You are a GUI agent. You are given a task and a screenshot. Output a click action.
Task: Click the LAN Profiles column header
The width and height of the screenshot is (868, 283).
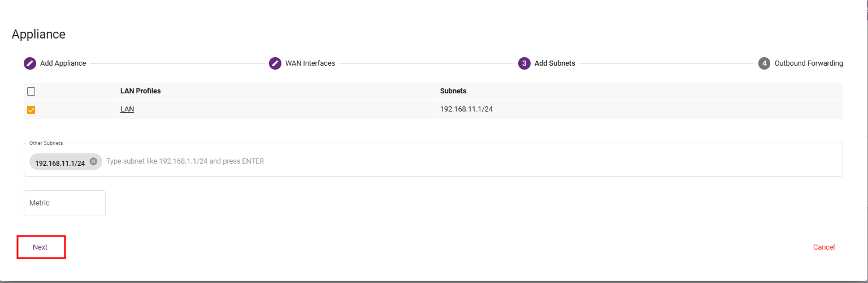point(140,91)
